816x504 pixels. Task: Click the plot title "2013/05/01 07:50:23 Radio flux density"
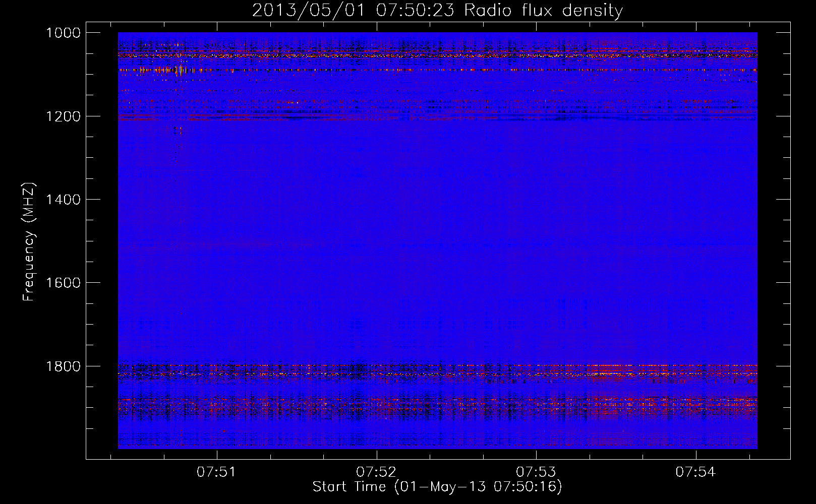pyautogui.click(x=437, y=11)
